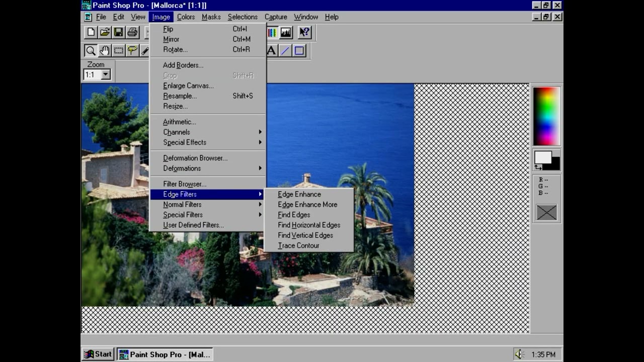
Task: Click the document control menu icon
Action: click(88, 17)
